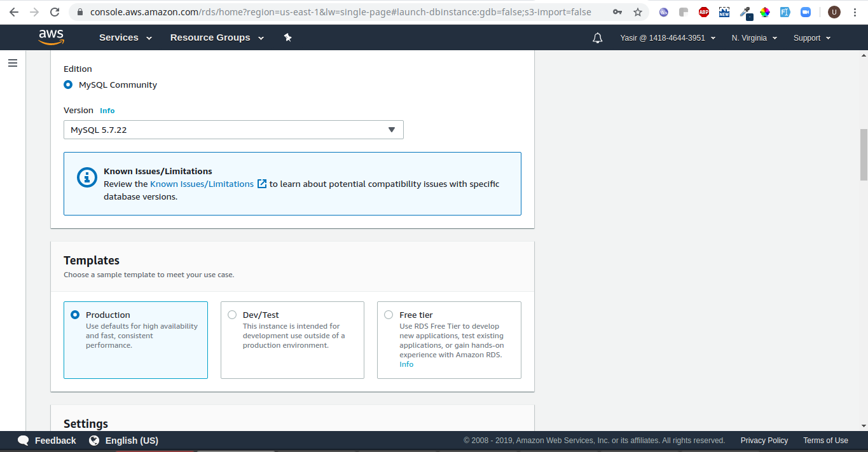
Task: Open the MySQL 5.7.22 version dropdown
Action: click(233, 130)
